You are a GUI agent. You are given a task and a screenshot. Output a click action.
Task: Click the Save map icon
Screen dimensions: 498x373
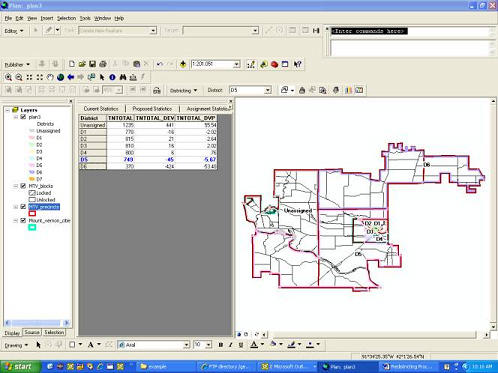coord(92,64)
